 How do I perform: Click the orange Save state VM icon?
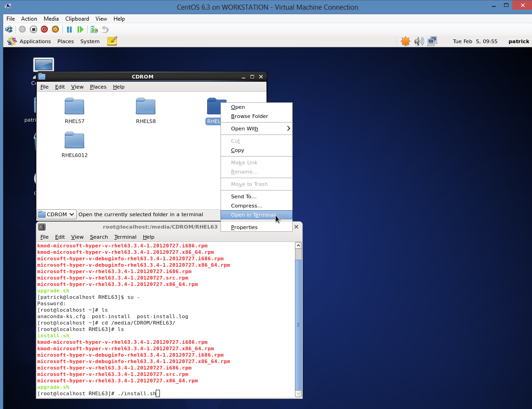(55, 29)
